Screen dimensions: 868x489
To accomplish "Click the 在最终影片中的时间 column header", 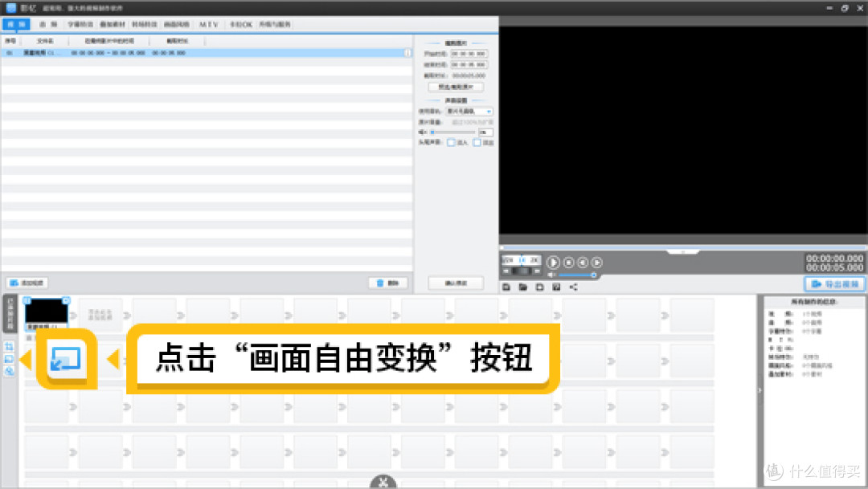I will 109,41.
